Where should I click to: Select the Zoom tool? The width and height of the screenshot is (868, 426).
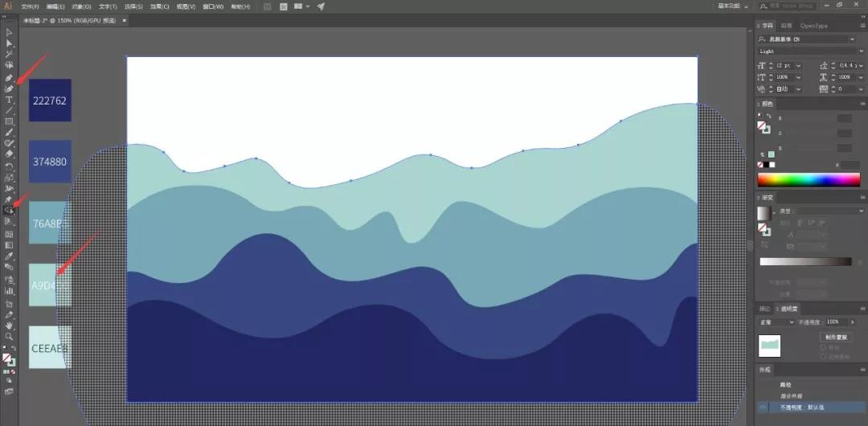coord(9,336)
